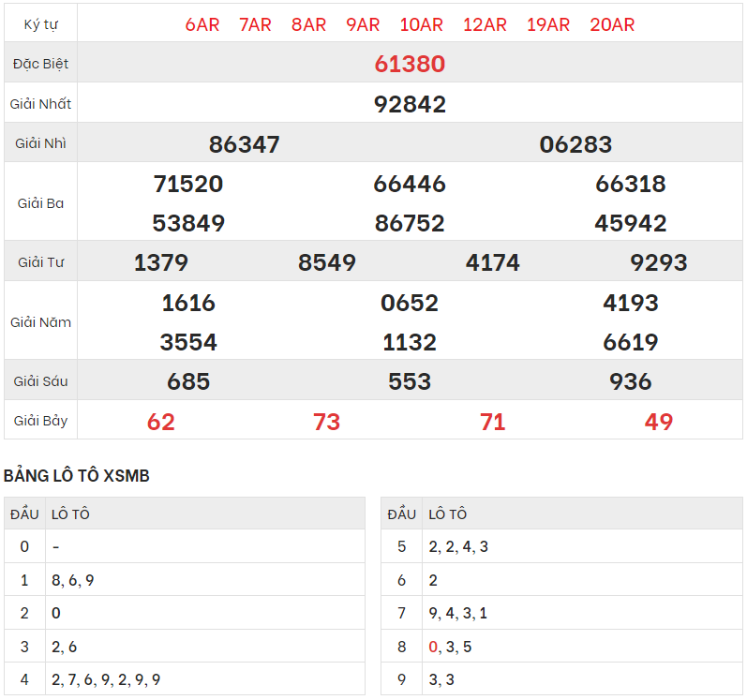Select Giải Nhì number 06283
The height and width of the screenshot is (700, 747).
(x=575, y=144)
